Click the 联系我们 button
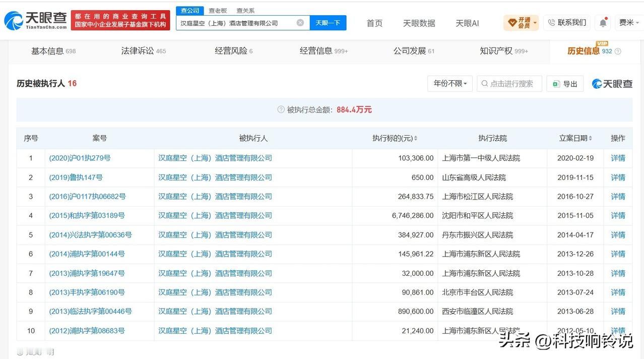This screenshot has height=359, width=644. [567, 23]
